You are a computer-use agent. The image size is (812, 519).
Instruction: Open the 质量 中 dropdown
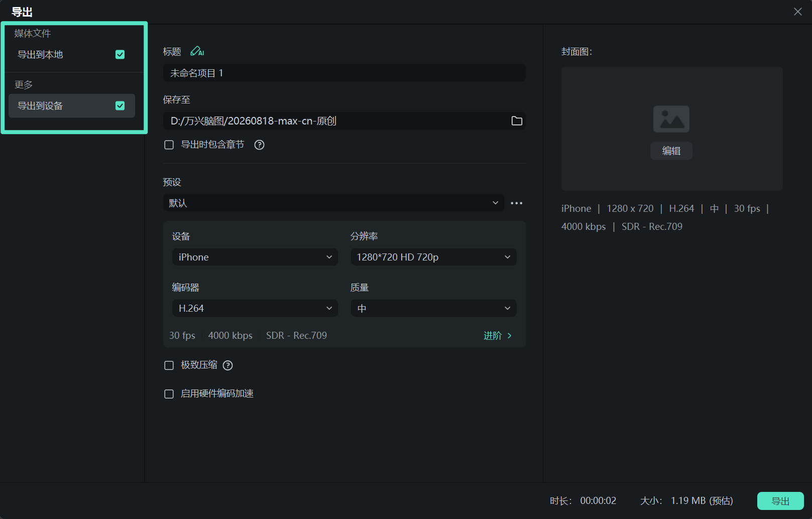click(x=433, y=308)
